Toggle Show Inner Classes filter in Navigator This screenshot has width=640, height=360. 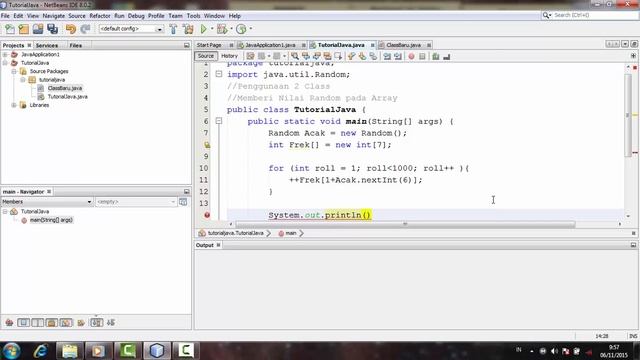66,322
